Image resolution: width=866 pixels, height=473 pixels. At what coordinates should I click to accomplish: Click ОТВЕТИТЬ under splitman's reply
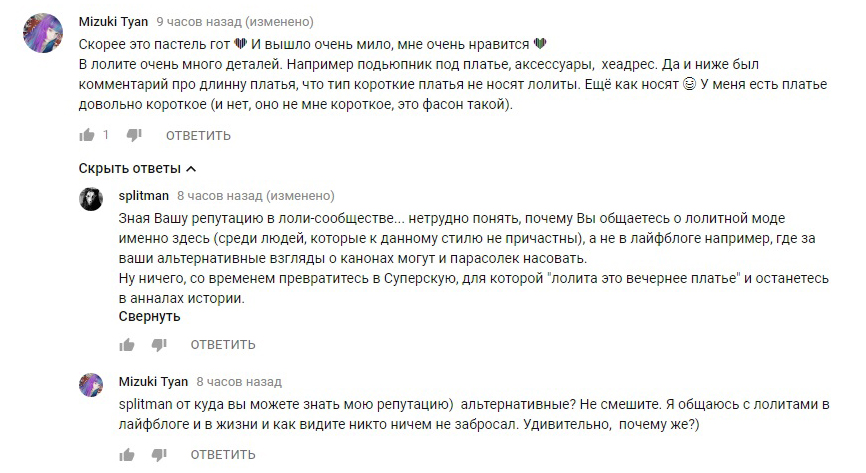pyautogui.click(x=223, y=345)
